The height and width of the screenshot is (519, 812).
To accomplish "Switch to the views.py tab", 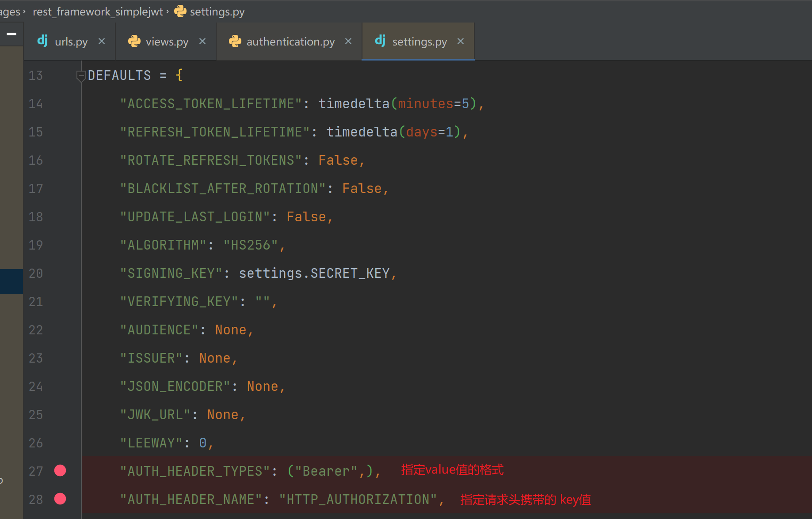I will coord(167,42).
